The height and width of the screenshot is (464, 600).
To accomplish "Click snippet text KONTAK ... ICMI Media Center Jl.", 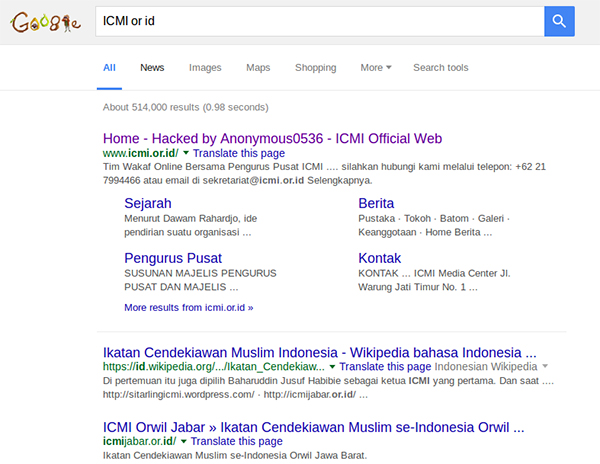I will (x=434, y=273).
